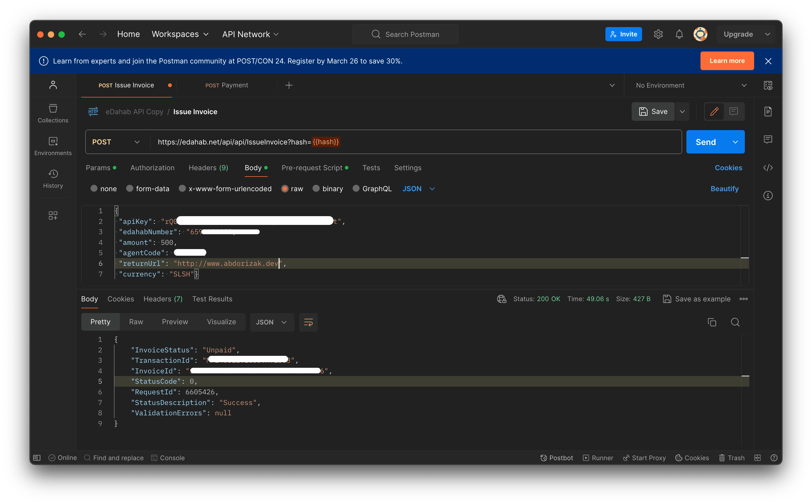Select the GraphQL body type
Image resolution: width=812 pixels, height=504 pixels.
(372, 189)
